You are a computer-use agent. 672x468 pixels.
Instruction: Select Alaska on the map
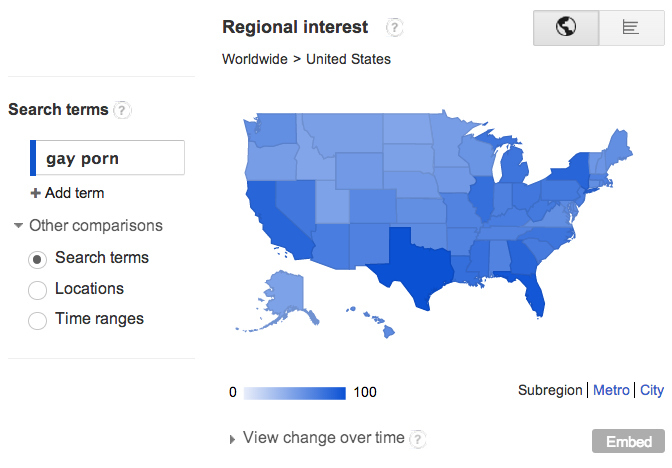285,298
